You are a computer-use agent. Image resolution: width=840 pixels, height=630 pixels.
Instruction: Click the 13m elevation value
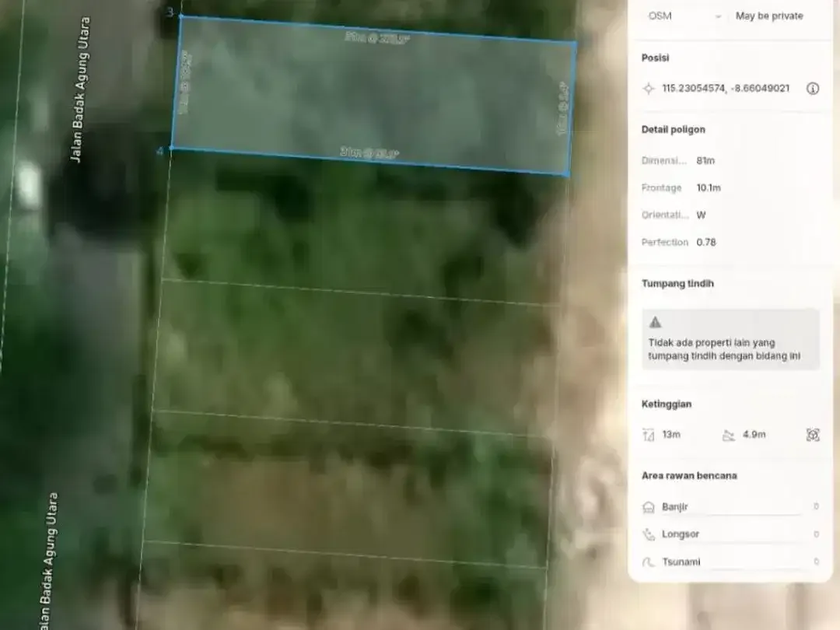pyautogui.click(x=671, y=435)
